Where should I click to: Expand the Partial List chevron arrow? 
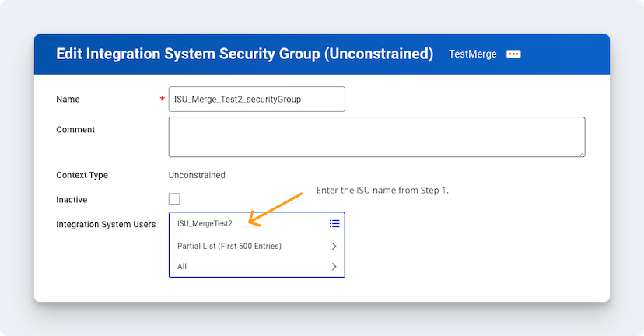click(334, 247)
